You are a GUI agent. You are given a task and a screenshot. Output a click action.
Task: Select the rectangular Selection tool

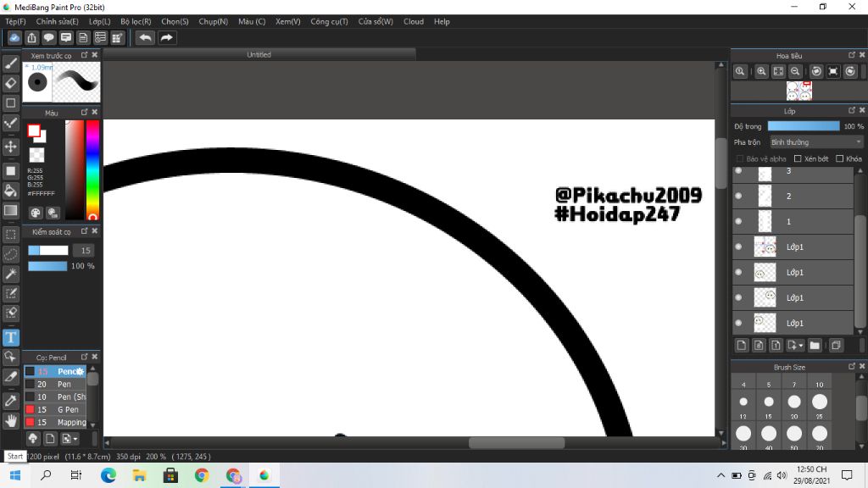pyautogui.click(x=10, y=235)
